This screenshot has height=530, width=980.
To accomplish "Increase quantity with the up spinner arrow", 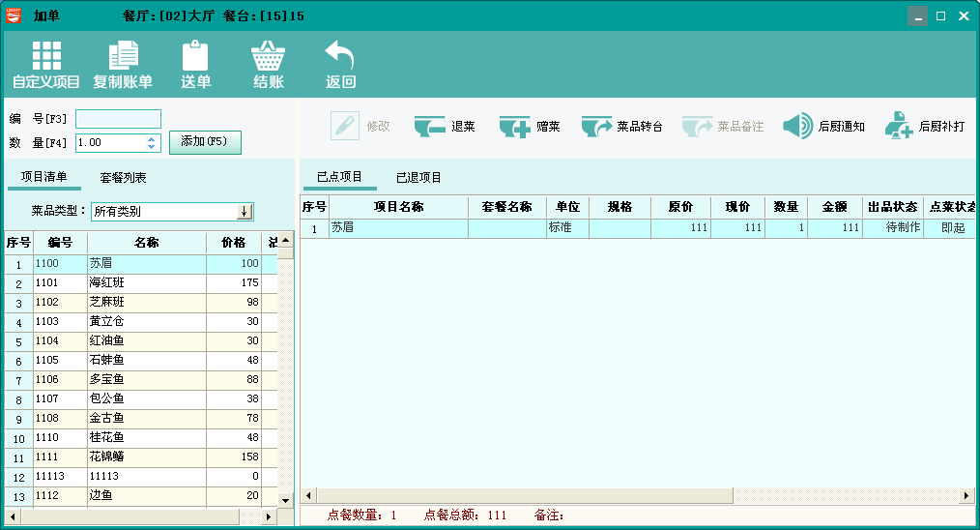I will [152, 138].
